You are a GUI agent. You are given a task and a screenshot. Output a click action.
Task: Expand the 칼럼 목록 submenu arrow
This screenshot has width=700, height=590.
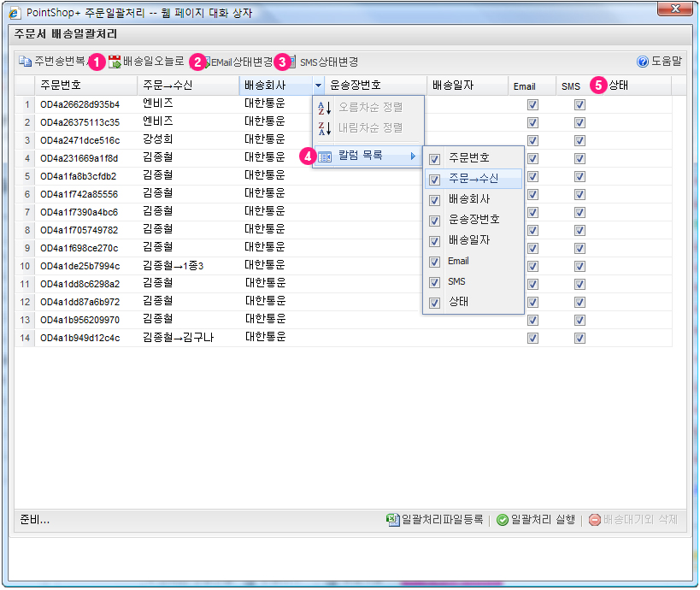(x=414, y=156)
